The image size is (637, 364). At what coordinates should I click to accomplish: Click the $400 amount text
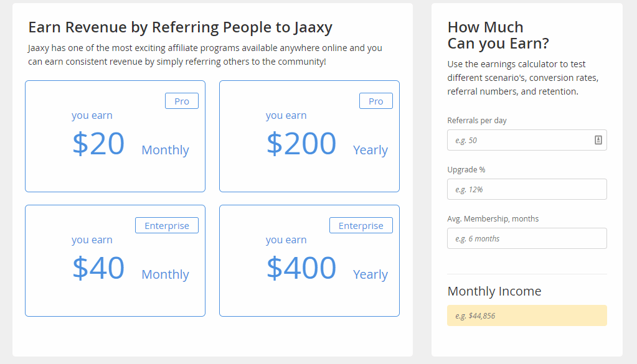click(301, 268)
